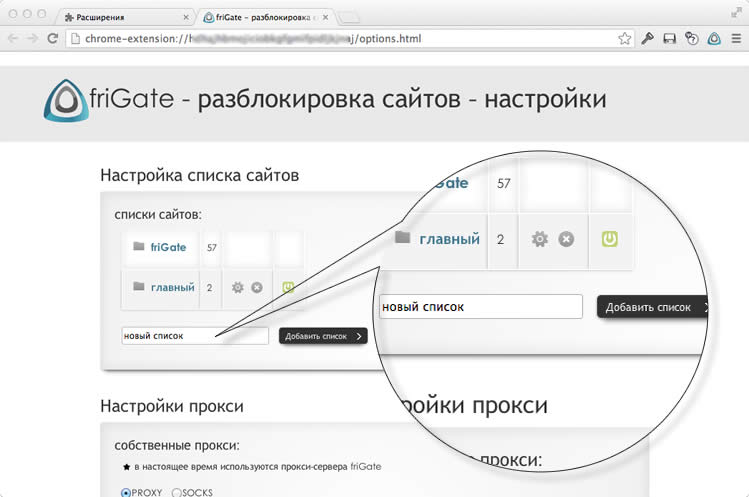The height and width of the screenshot is (497, 749).
Task: Click the magnified новый список field
Action: 481,307
